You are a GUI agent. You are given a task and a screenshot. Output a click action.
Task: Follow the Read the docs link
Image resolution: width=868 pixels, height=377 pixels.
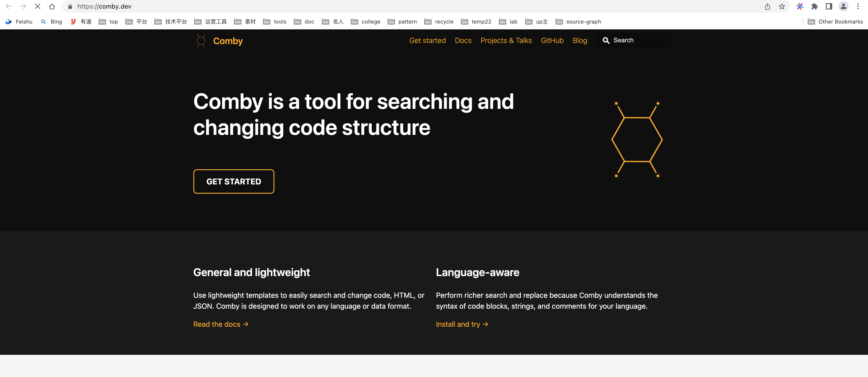(221, 324)
